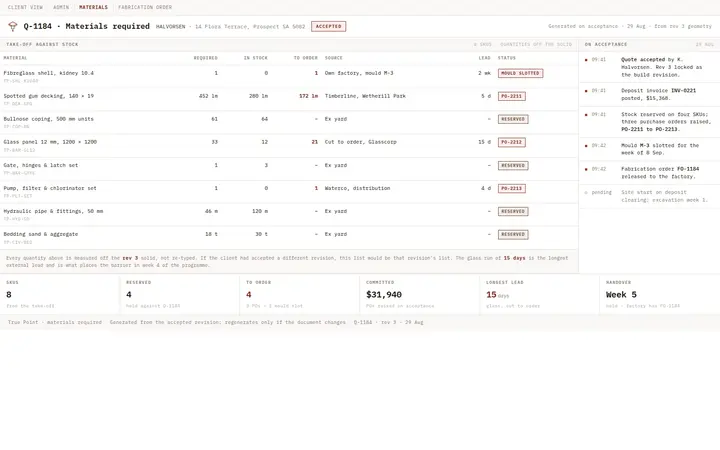
Task: Click the True Point logo icon
Action: pos(12,27)
